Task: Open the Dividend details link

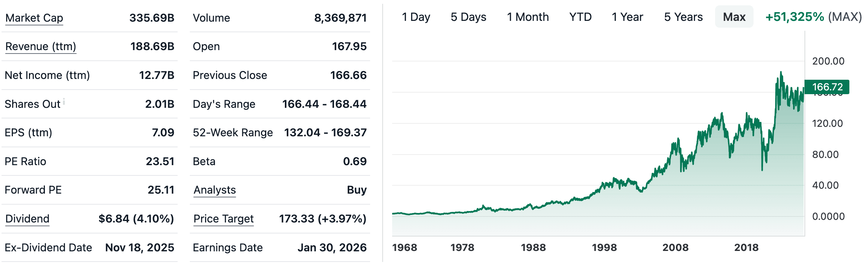Action: click(27, 219)
